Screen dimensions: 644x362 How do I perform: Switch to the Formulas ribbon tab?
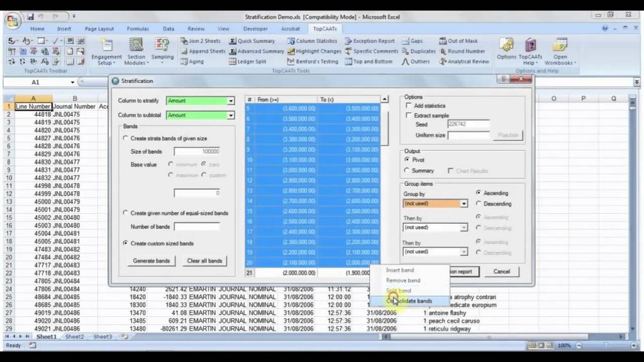(138, 29)
